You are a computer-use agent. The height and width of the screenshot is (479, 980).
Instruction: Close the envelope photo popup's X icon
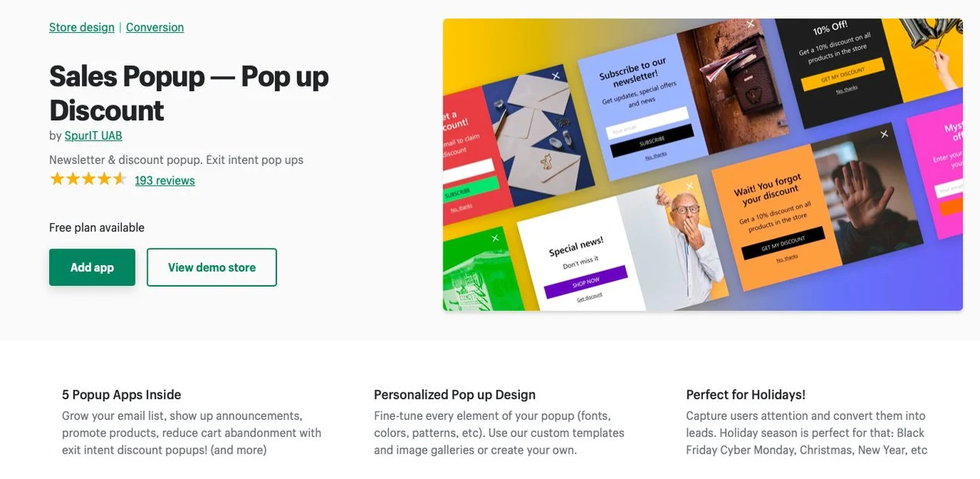click(x=555, y=76)
